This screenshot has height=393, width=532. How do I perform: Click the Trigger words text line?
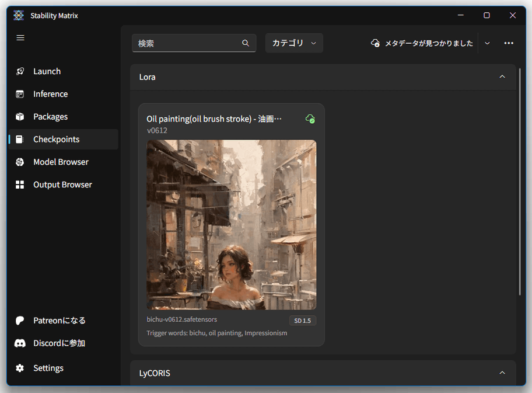point(217,333)
